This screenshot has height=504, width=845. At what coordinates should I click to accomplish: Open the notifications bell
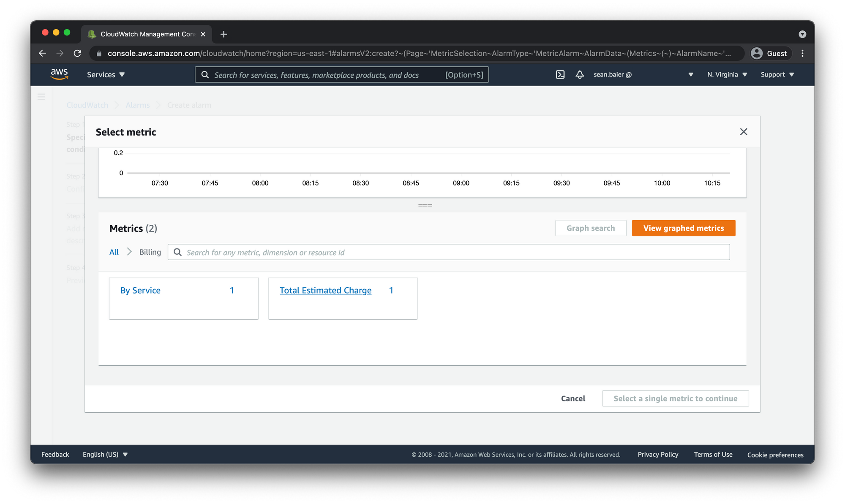[x=580, y=75]
